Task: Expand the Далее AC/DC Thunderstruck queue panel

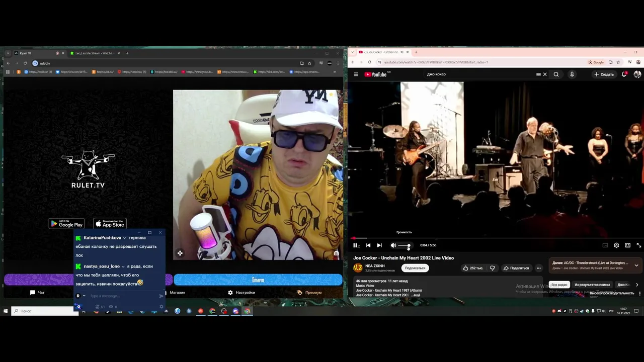Action: pos(636,265)
